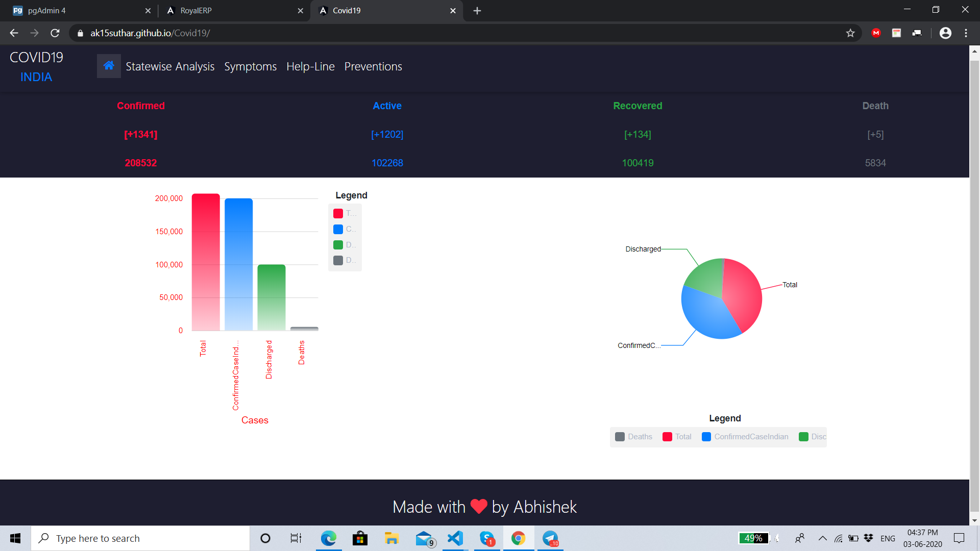Click the Windows search box
This screenshot has height=551, width=980.
(x=140, y=538)
